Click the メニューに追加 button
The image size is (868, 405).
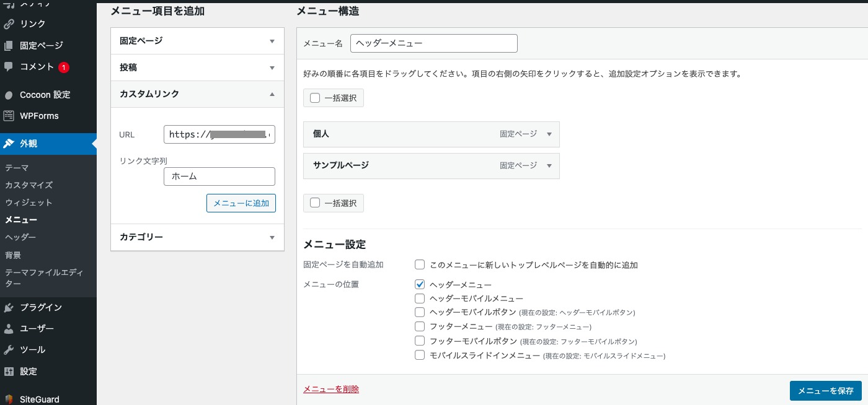point(241,203)
